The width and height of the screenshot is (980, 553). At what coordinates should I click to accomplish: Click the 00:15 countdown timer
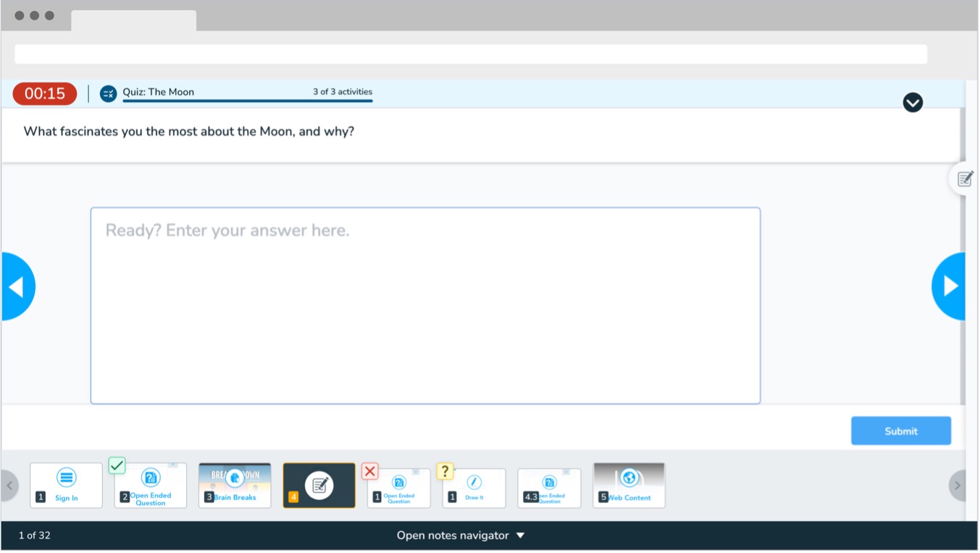point(45,93)
